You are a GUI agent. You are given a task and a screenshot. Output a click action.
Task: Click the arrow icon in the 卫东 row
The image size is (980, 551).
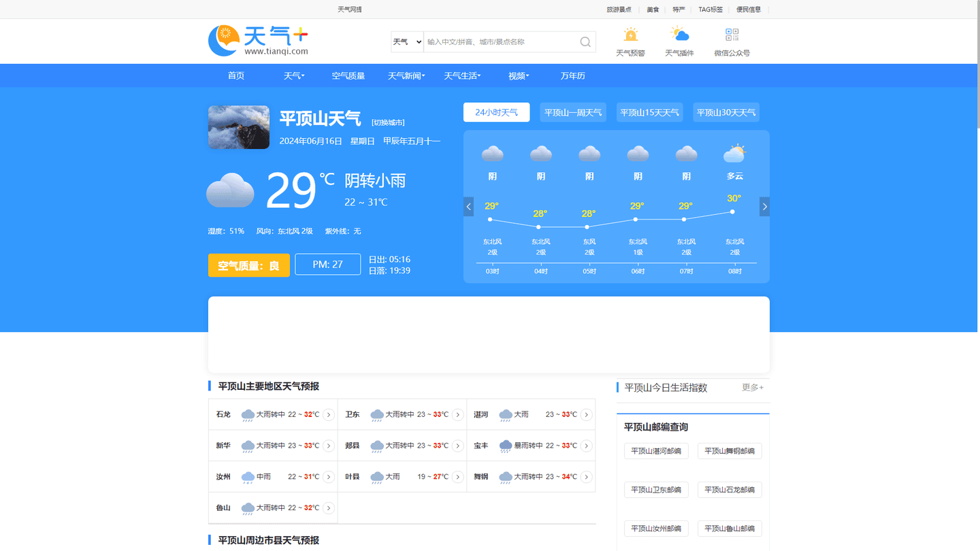(458, 415)
